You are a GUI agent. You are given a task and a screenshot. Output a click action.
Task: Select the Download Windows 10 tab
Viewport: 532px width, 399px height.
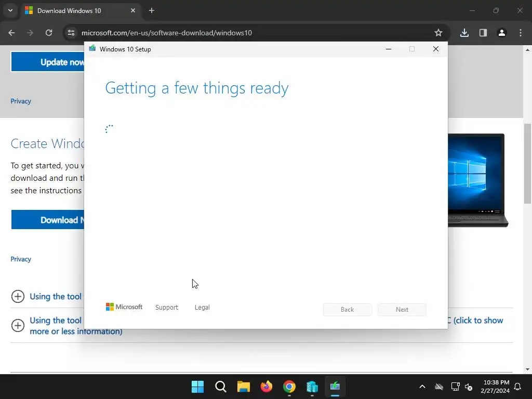[81, 10]
